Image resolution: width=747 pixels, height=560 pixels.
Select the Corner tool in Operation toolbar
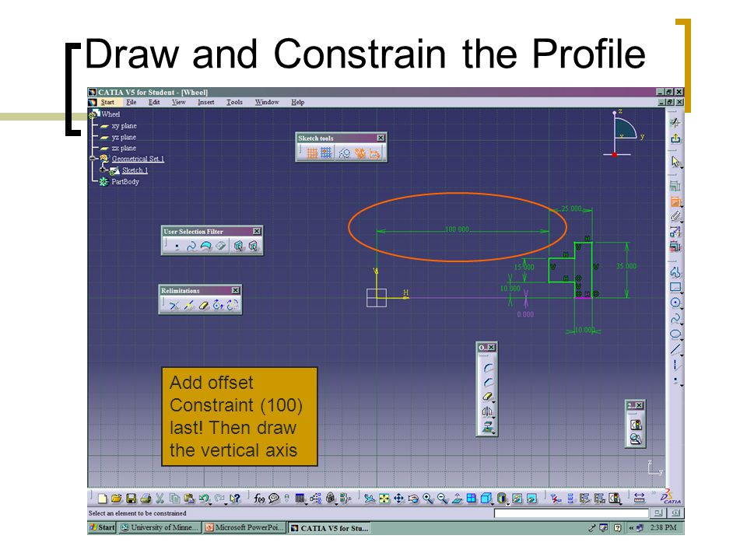coord(487,368)
